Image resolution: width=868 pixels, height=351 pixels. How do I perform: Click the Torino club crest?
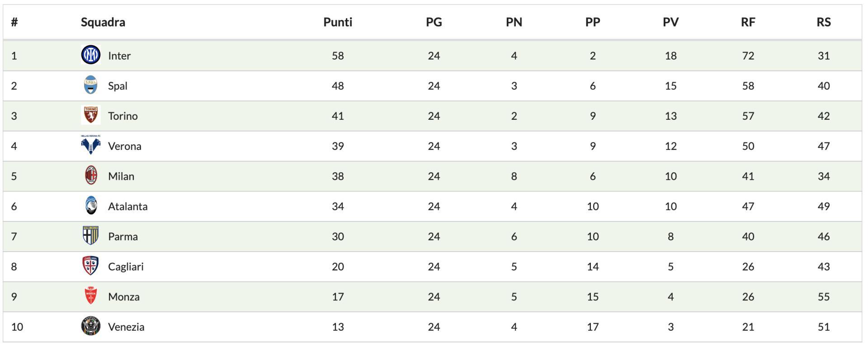90,116
